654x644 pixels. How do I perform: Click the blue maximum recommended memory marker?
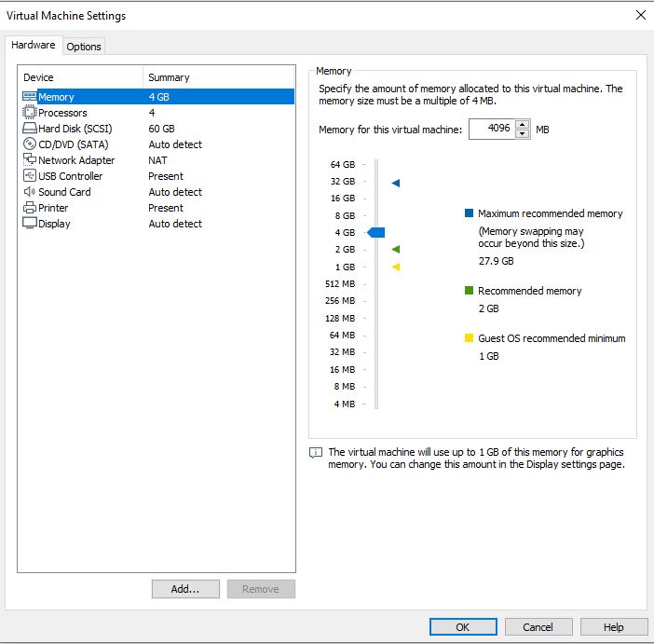pos(396,183)
